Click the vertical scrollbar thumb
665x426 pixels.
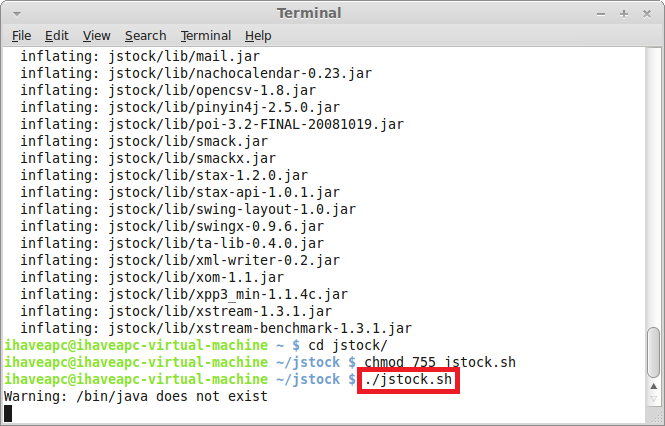(x=654, y=352)
